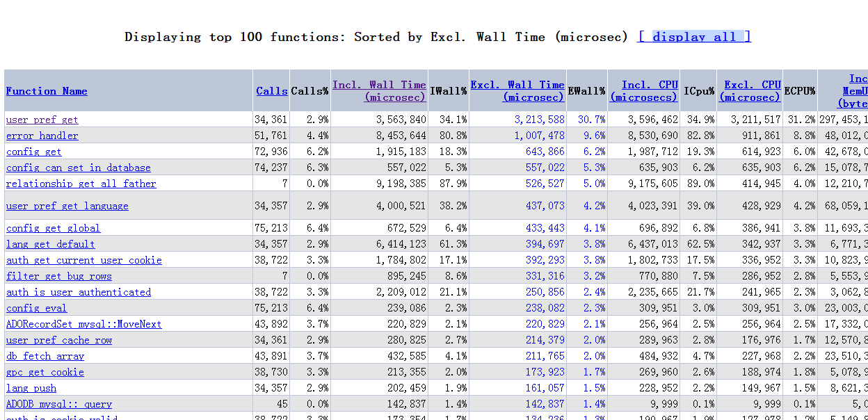The height and width of the screenshot is (420, 868).
Task: Open ADODB_mysql::_query function link
Action: 59,404
